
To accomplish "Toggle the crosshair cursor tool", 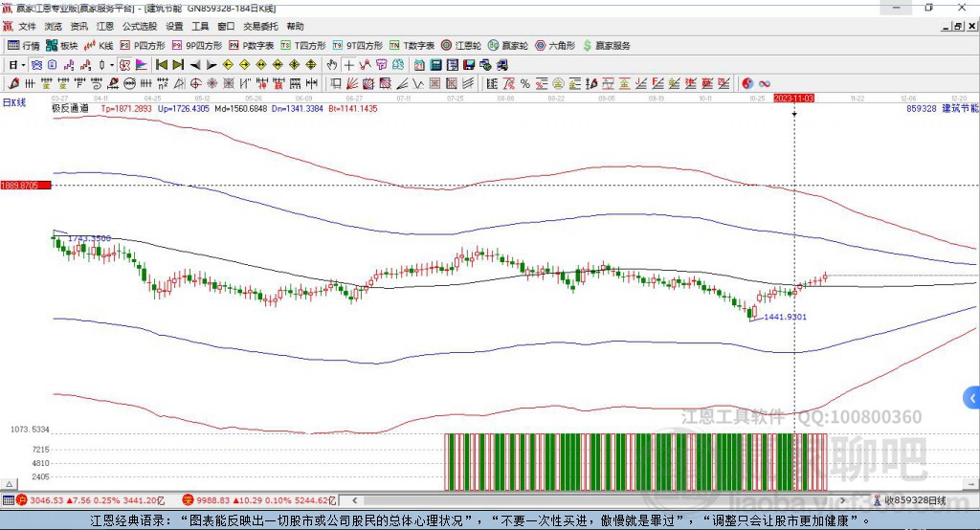I will (349, 64).
